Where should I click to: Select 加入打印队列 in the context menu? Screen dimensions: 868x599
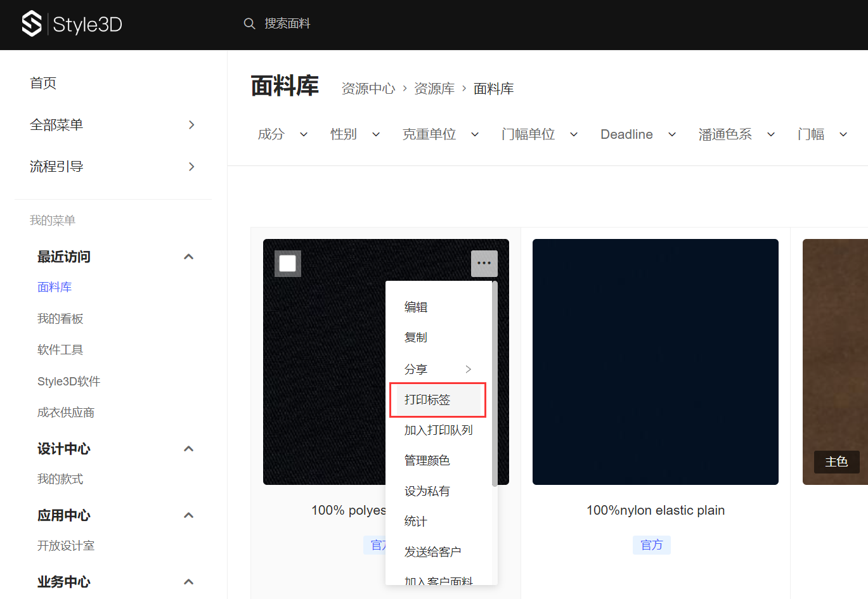click(x=439, y=430)
